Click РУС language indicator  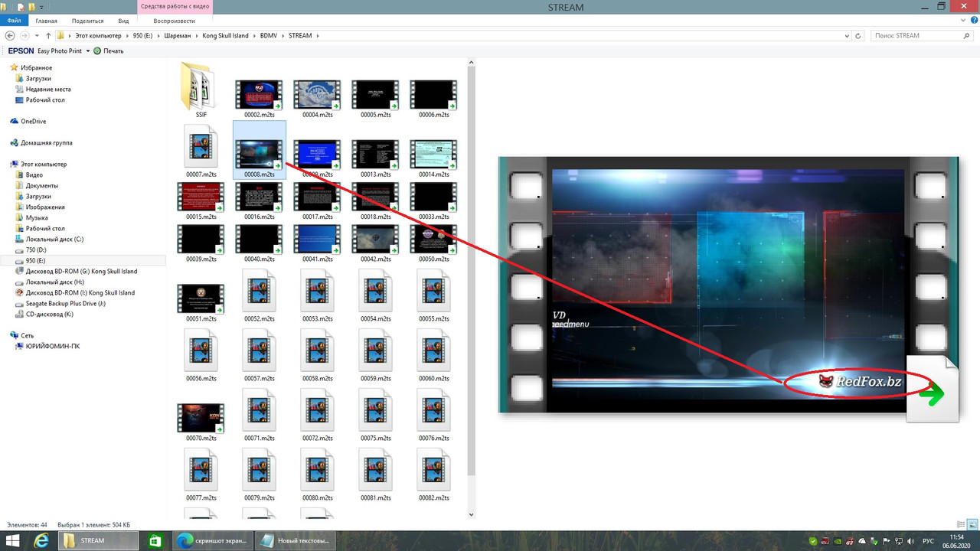(928, 541)
